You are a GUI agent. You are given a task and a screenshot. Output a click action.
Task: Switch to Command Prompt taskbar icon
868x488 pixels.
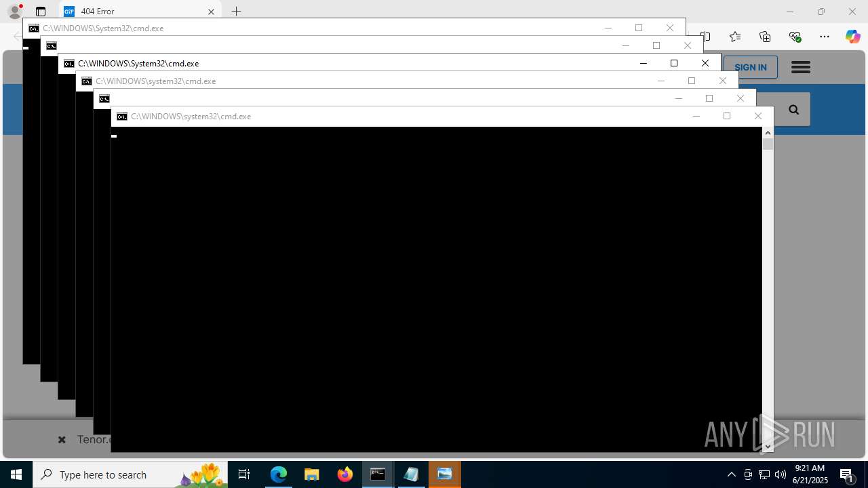378,474
